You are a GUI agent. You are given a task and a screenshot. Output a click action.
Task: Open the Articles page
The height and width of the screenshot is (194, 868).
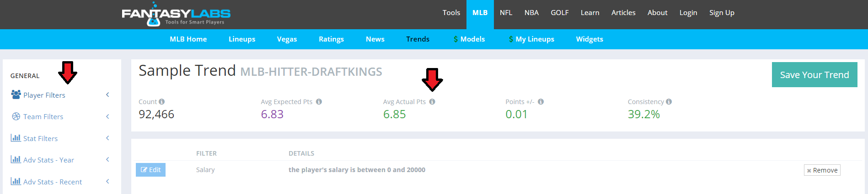tap(623, 13)
